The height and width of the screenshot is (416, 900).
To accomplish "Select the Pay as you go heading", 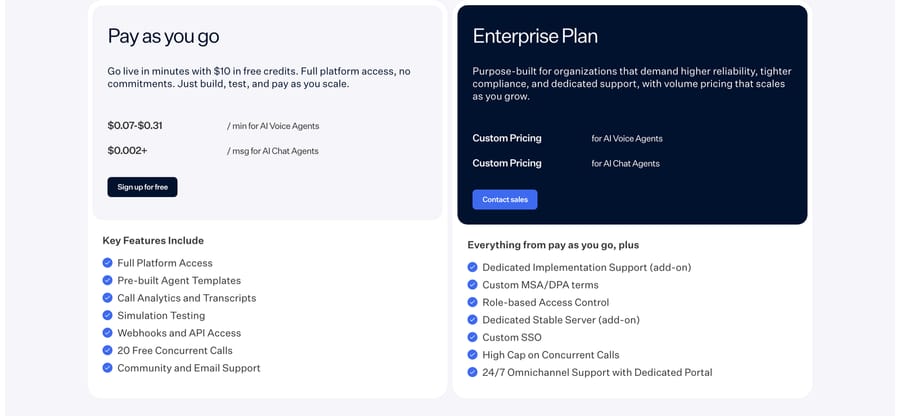I will pos(164,37).
